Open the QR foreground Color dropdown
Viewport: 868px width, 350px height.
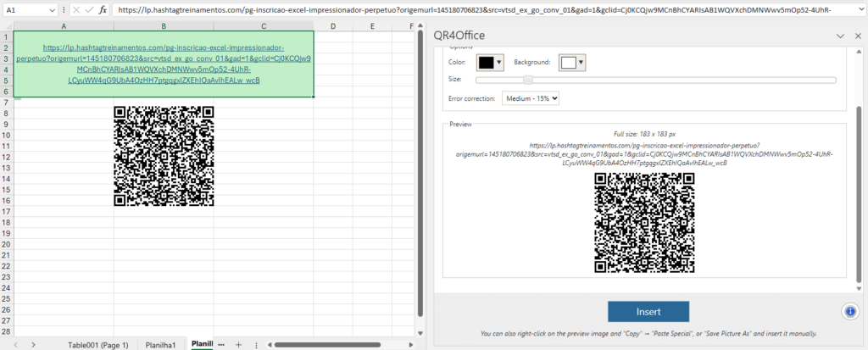(x=491, y=63)
